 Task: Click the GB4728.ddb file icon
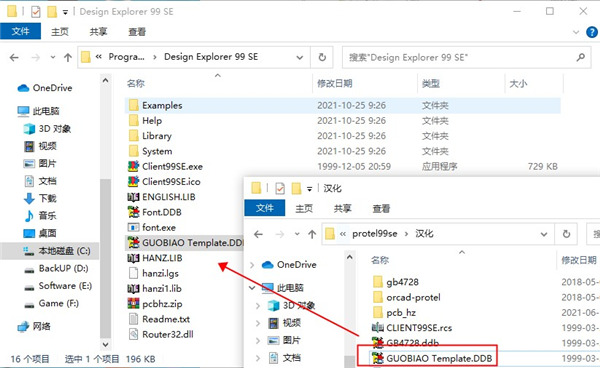[378, 342]
